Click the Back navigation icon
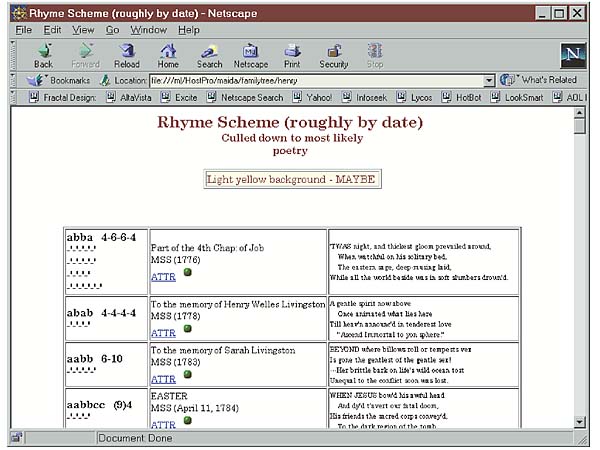 point(44,50)
